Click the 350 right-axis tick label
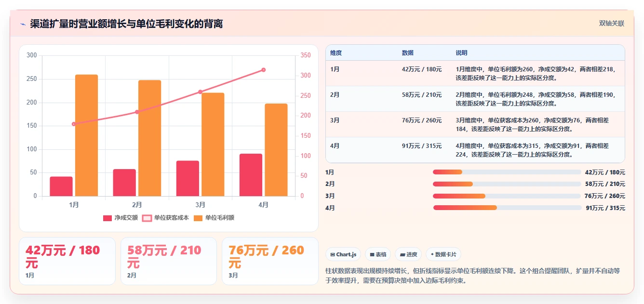644x304 pixels. pos(305,55)
